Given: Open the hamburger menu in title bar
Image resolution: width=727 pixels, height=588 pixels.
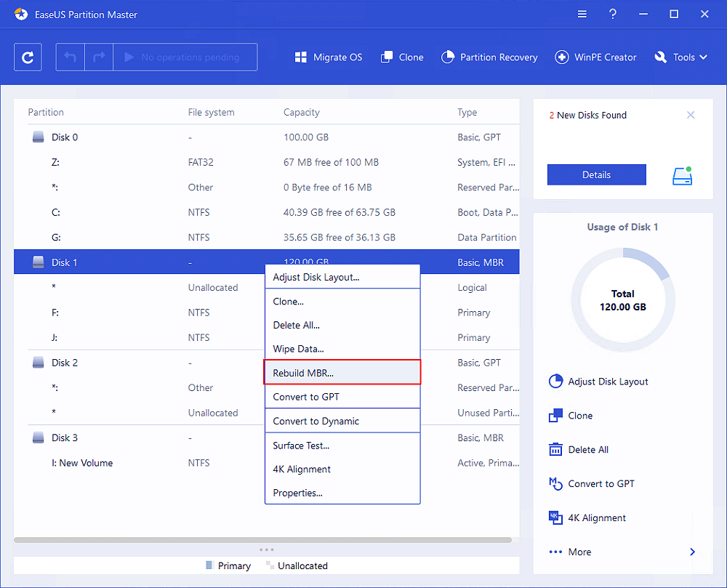Looking at the screenshot, I should click(582, 15).
